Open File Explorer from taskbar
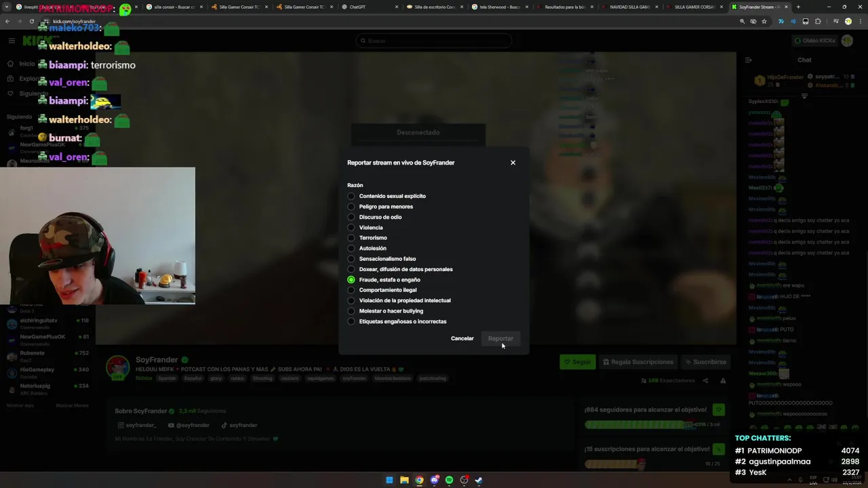Viewport: 868px width, 488px height. tap(404, 480)
